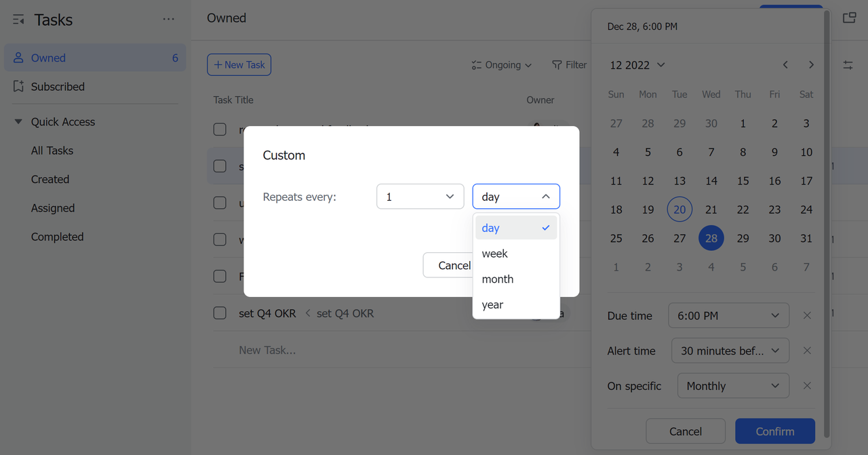
Task: Click the New Task button
Action: point(239,65)
